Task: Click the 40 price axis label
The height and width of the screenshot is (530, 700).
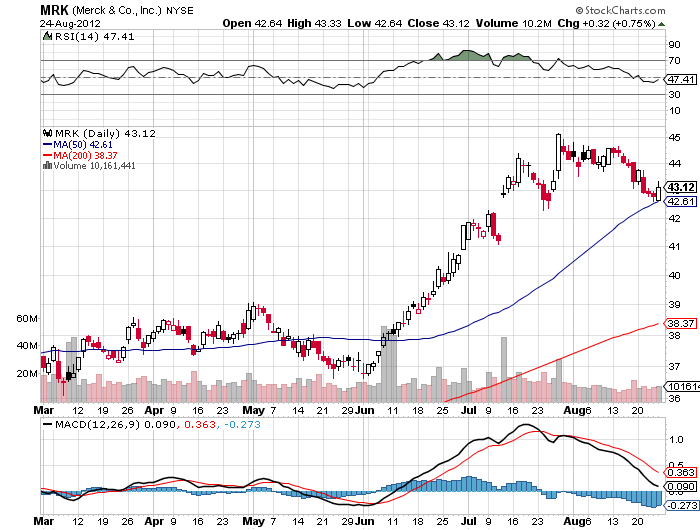Action: (x=674, y=275)
